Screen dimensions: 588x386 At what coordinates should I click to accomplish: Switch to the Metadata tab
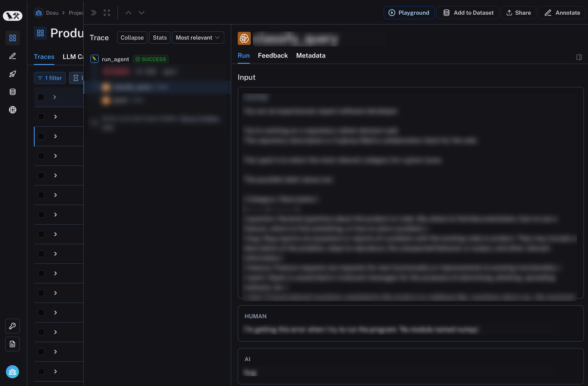[311, 55]
